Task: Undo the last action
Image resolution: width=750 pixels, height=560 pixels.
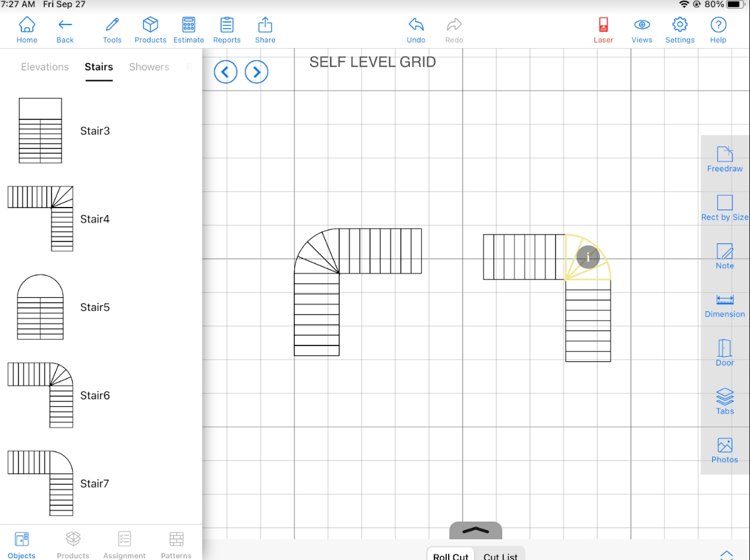Action: [x=415, y=31]
